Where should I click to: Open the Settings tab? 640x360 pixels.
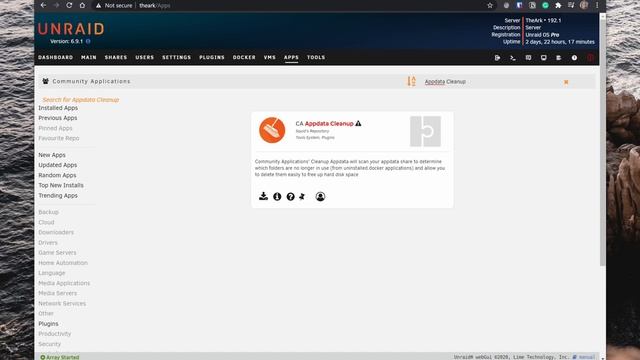click(176, 58)
